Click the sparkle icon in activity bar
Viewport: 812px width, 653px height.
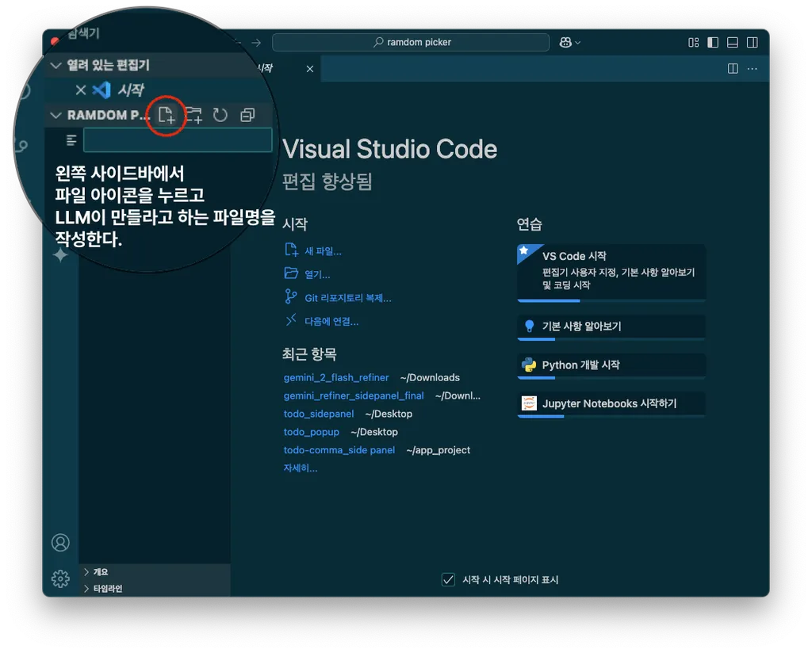[x=60, y=254]
